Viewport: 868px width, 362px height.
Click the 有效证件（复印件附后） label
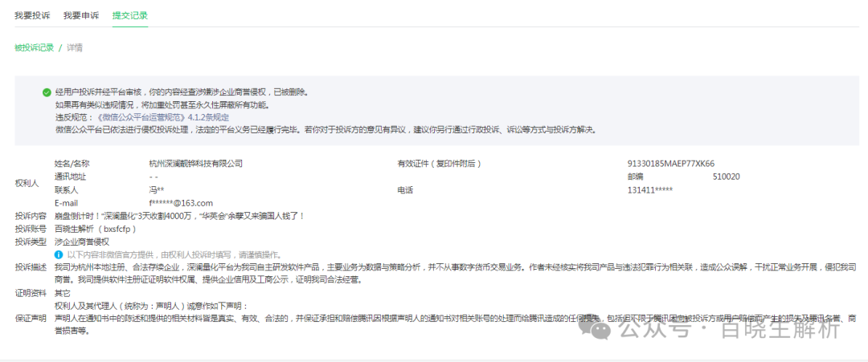439,164
